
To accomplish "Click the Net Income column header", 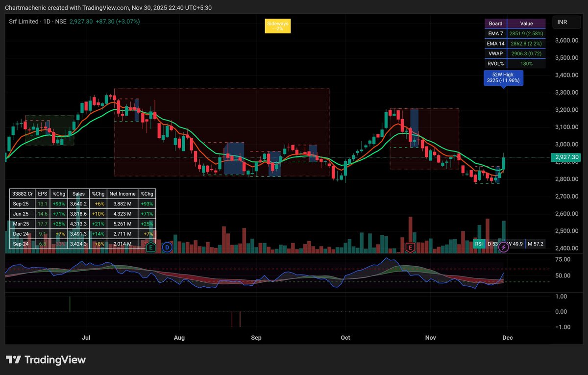I will tap(122, 193).
